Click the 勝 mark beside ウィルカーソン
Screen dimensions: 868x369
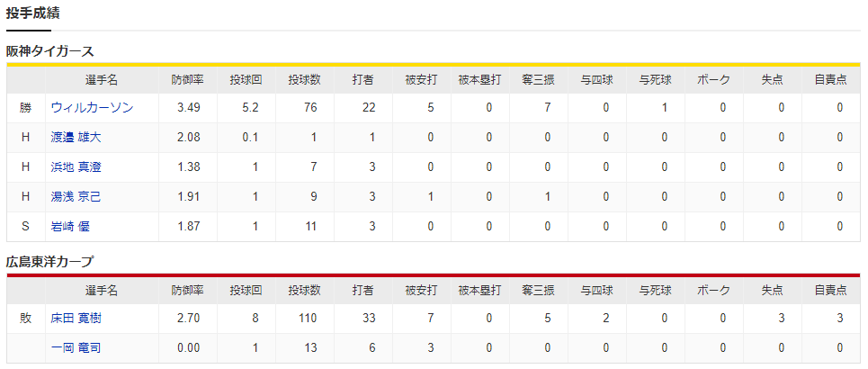[x=25, y=107]
